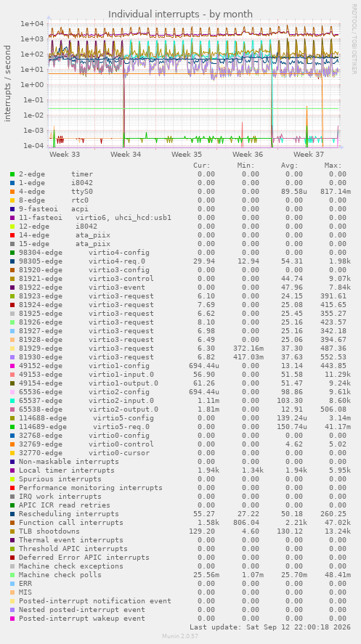Click the cyan swatch for virtio2-input.0
The image size is (361, 644).
click(13, 401)
